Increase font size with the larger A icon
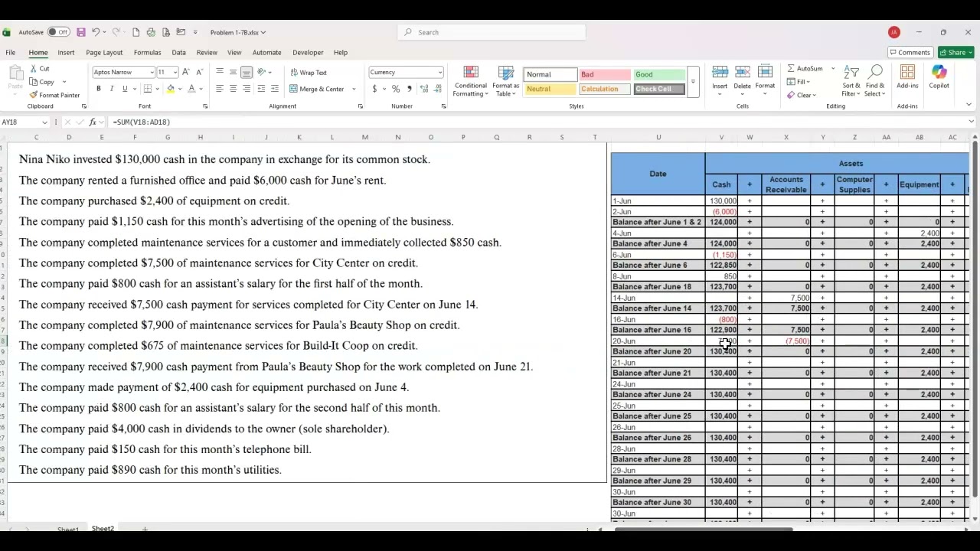 [x=185, y=72]
